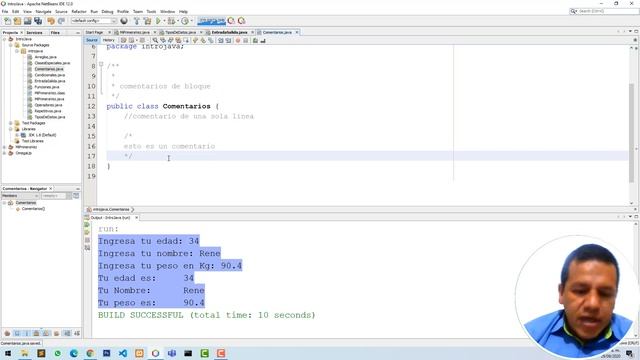Expand the Test Packages node
640x360 pixels.
click(x=11, y=123)
